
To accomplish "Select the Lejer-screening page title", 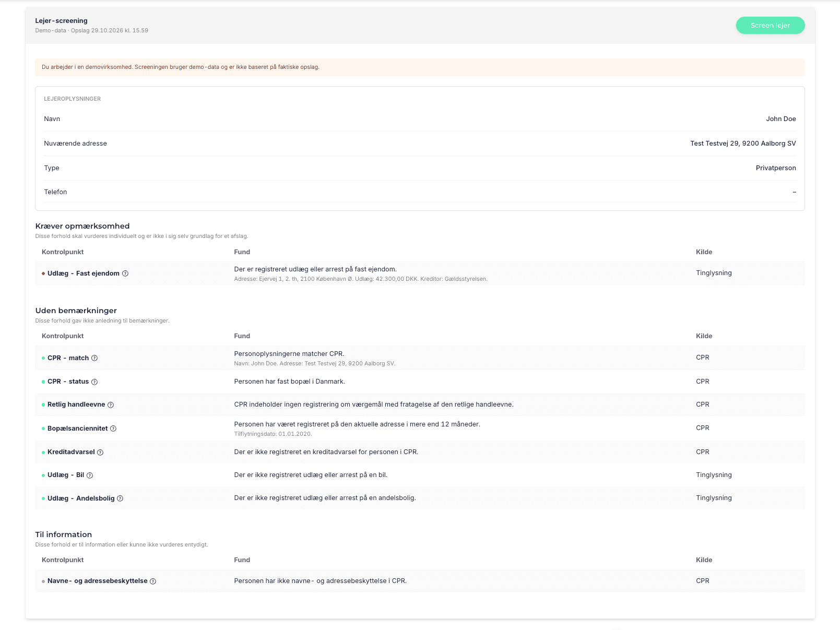I will click(61, 21).
